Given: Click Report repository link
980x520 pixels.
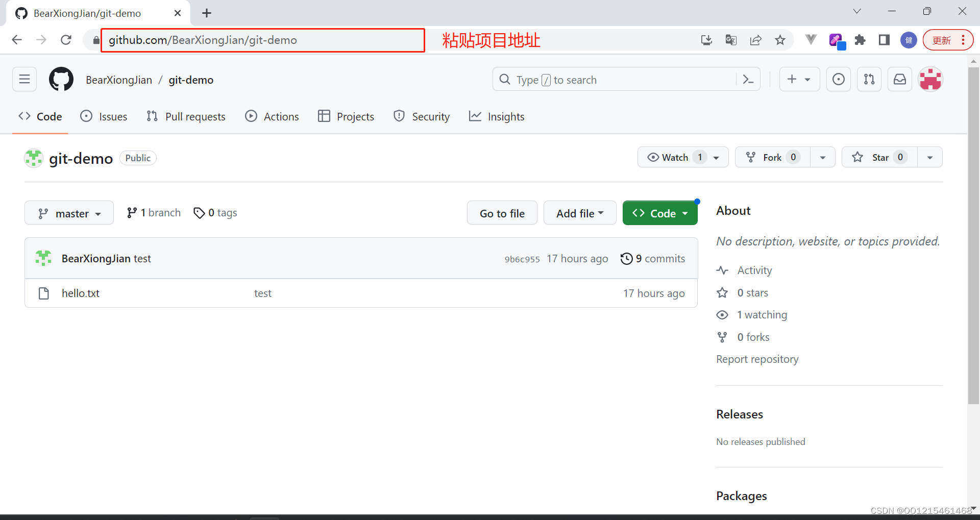Looking at the screenshot, I should coord(757,359).
